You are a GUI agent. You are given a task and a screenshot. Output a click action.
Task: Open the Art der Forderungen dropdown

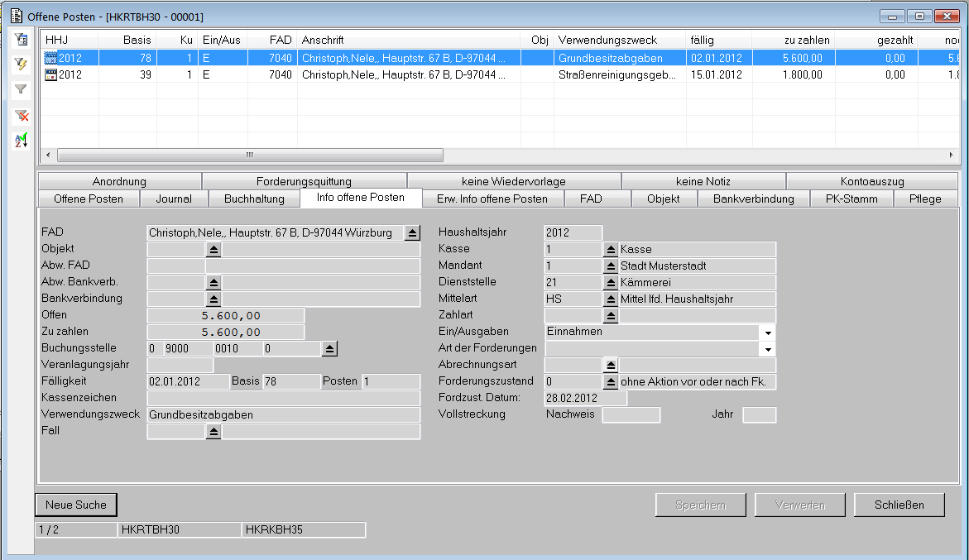coord(768,349)
